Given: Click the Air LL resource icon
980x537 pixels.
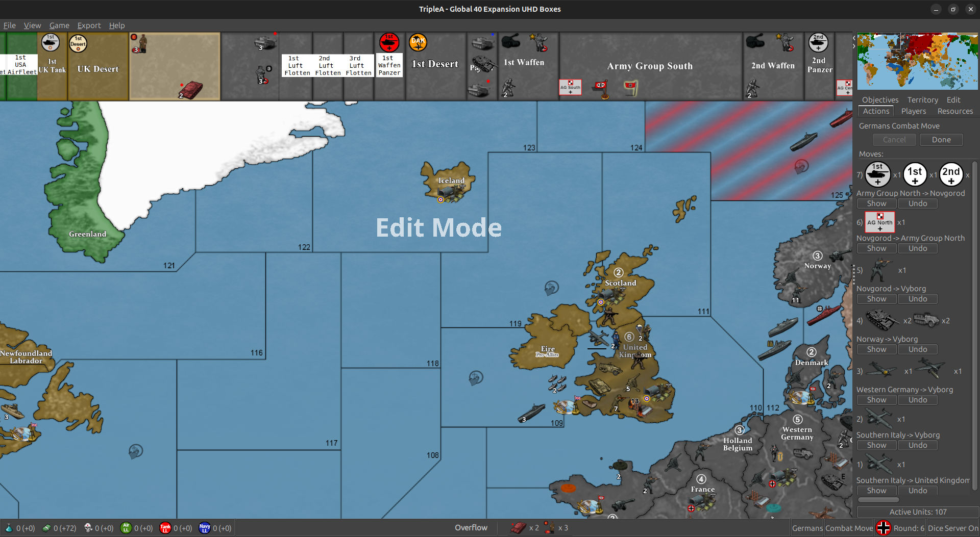Looking at the screenshot, I should (x=126, y=528).
